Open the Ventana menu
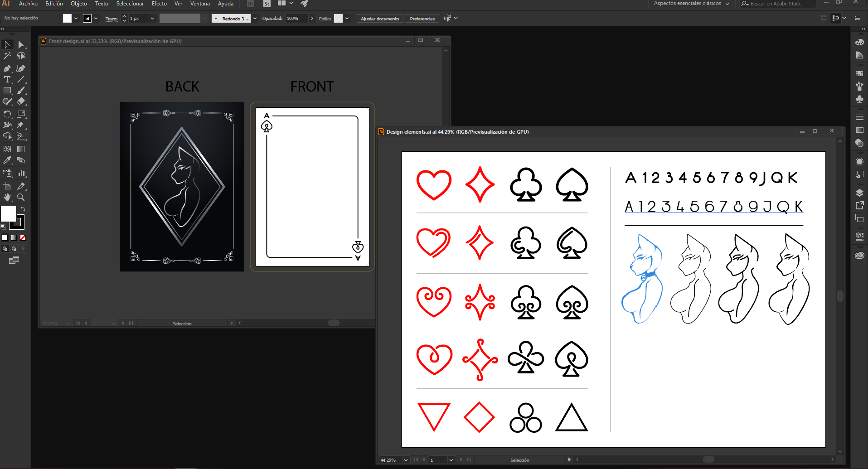This screenshot has height=469, width=868. pos(200,4)
